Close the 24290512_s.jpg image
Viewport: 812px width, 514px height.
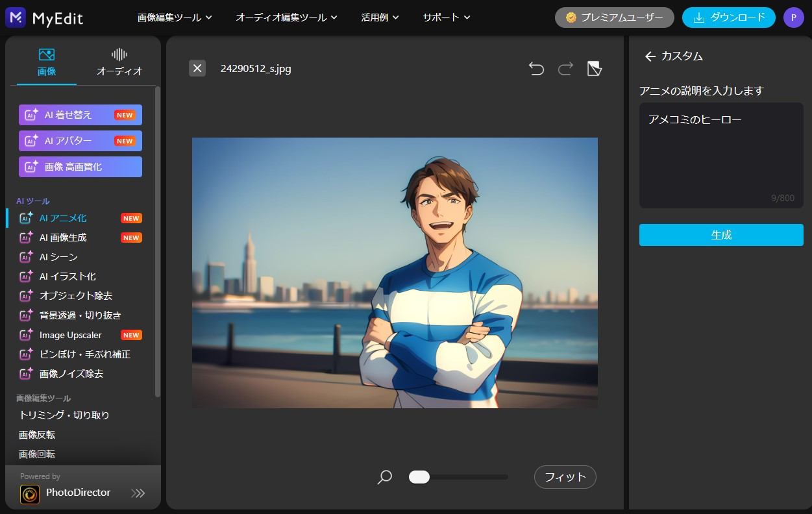[197, 68]
